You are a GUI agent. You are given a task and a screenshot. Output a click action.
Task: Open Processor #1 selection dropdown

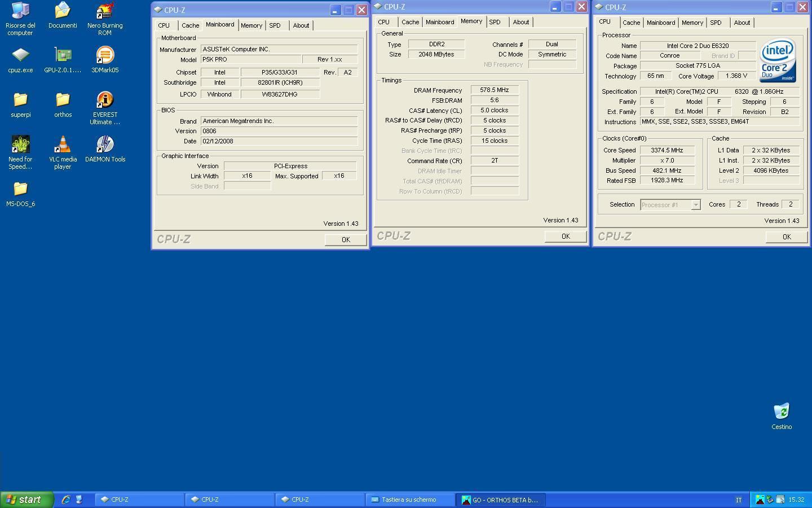pyautogui.click(x=696, y=205)
